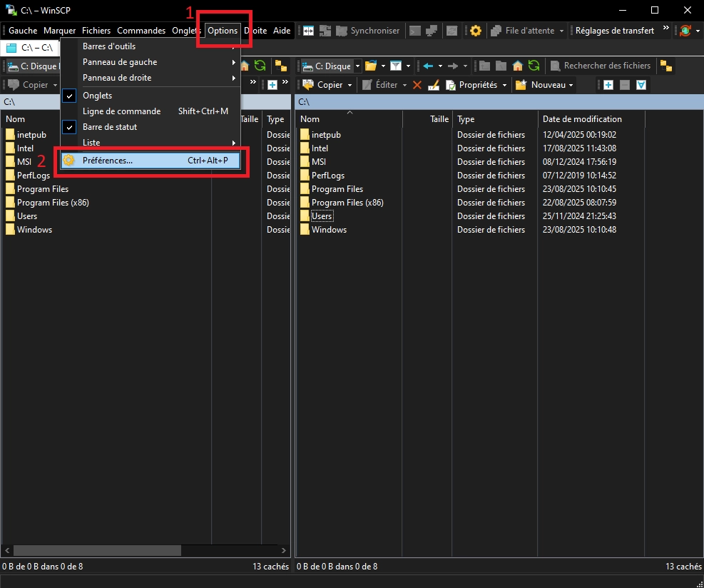Open the Panneau de droite submenu
This screenshot has height=588, width=704.
click(151, 78)
